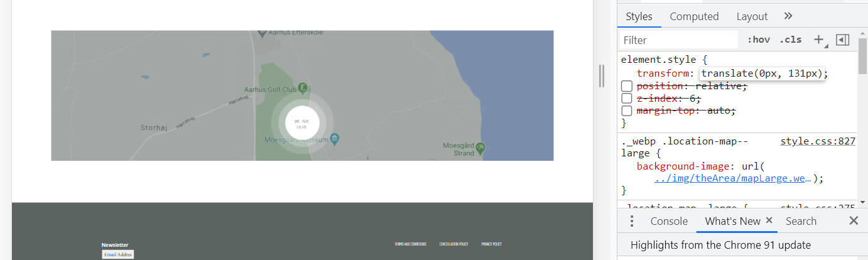Select the What's New drawer tab
868x260 pixels.
pyautogui.click(x=732, y=221)
